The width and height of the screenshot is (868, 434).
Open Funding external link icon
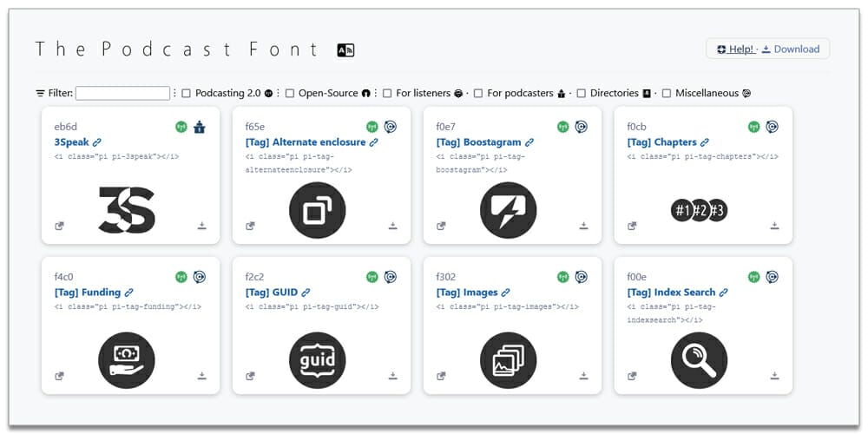[59, 376]
